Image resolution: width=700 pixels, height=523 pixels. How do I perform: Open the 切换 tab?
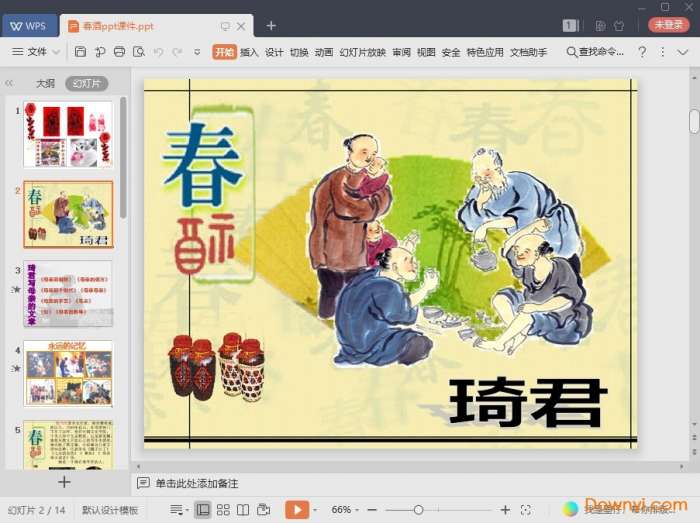click(x=299, y=52)
